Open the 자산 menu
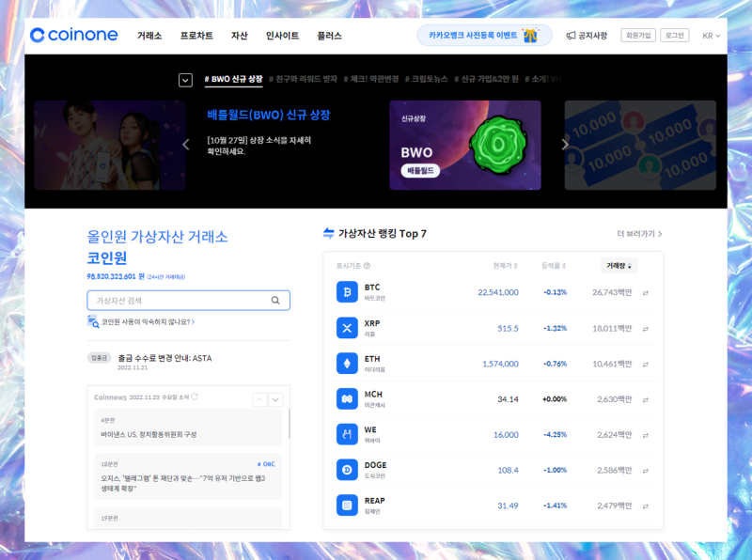 [x=240, y=36]
